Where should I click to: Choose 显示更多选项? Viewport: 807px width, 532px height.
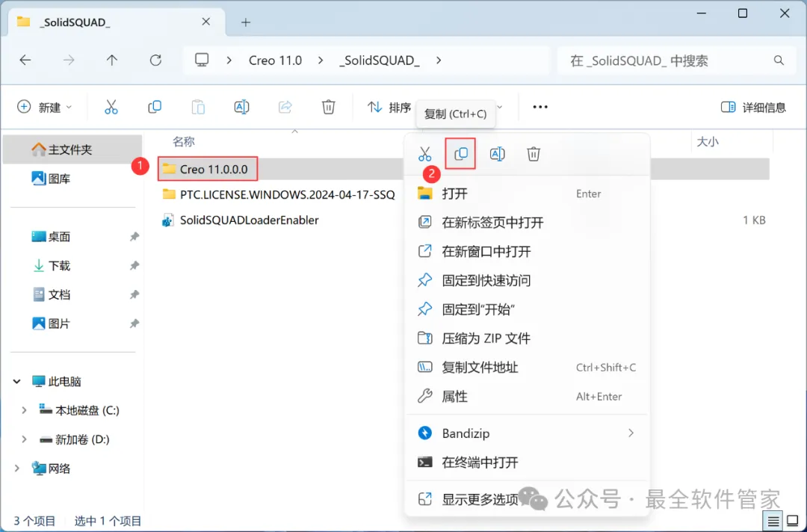[527, 499]
